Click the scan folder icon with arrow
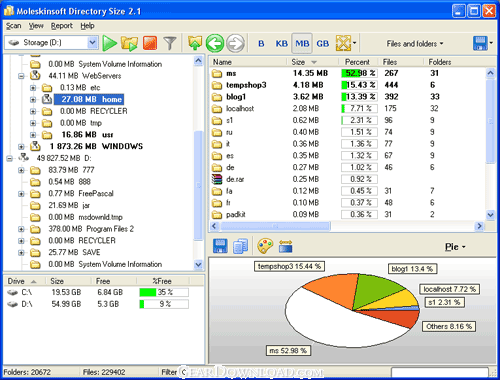The width and height of the screenshot is (500, 380). click(129, 43)
